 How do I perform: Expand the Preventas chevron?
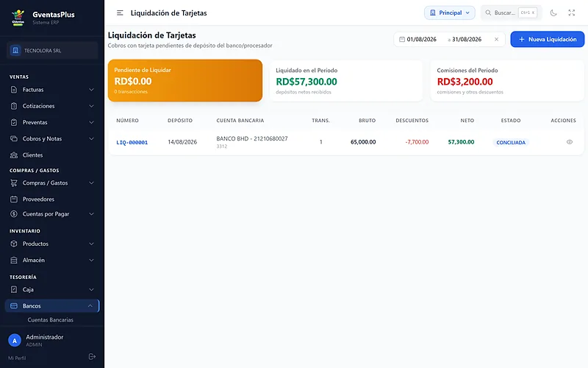91,122
